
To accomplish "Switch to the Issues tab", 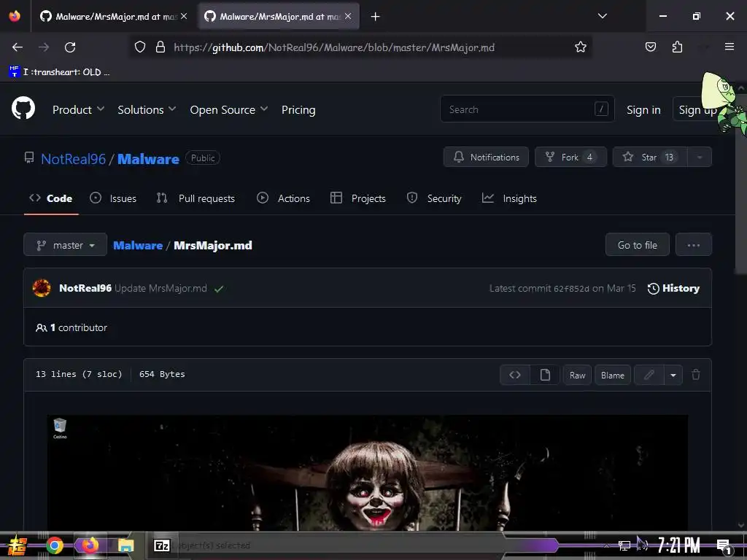I will (x=113, y=198).
